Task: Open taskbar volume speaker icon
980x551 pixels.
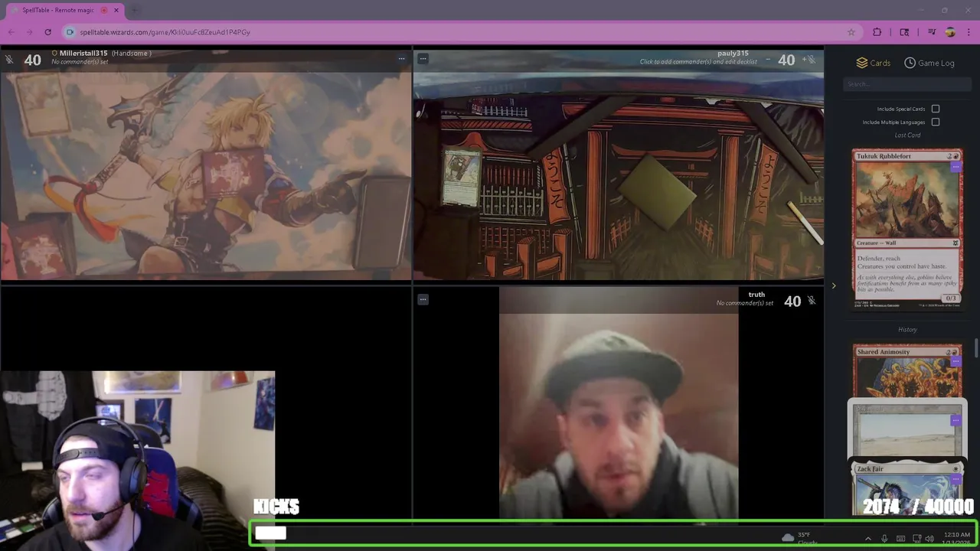Action: [x=929, y=539]
